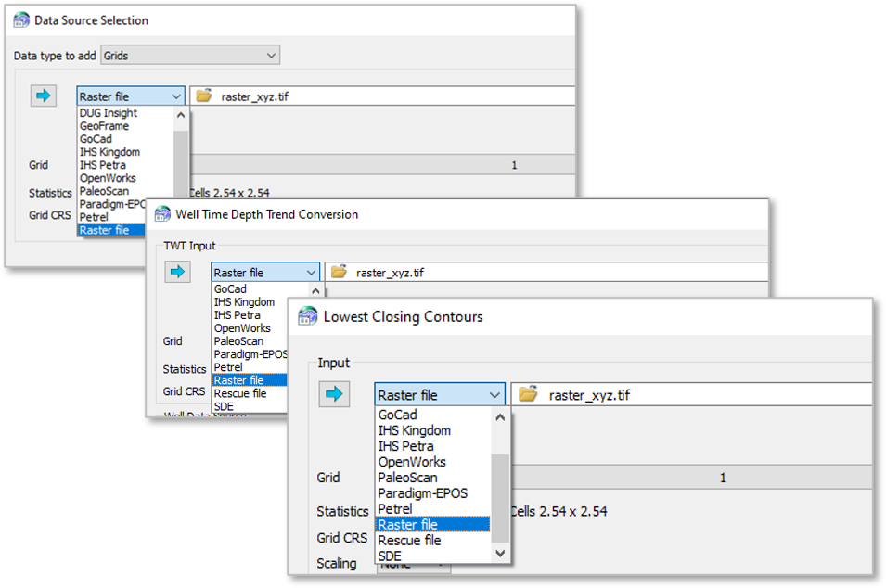Pick IHS Petra in the Data Source Selection list

click(102, 165)
